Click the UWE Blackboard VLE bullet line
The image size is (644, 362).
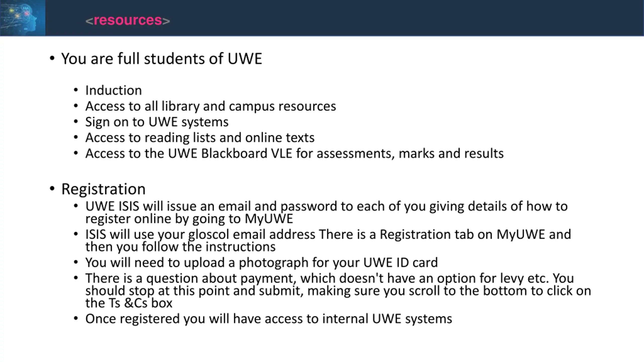tap(295, 153)
